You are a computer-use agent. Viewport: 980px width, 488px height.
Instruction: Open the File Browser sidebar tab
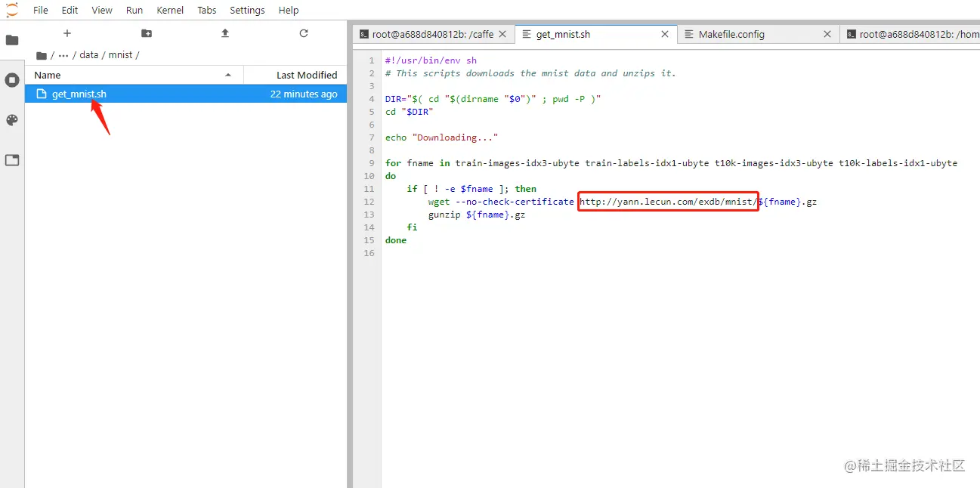click(x=12, y=40)
